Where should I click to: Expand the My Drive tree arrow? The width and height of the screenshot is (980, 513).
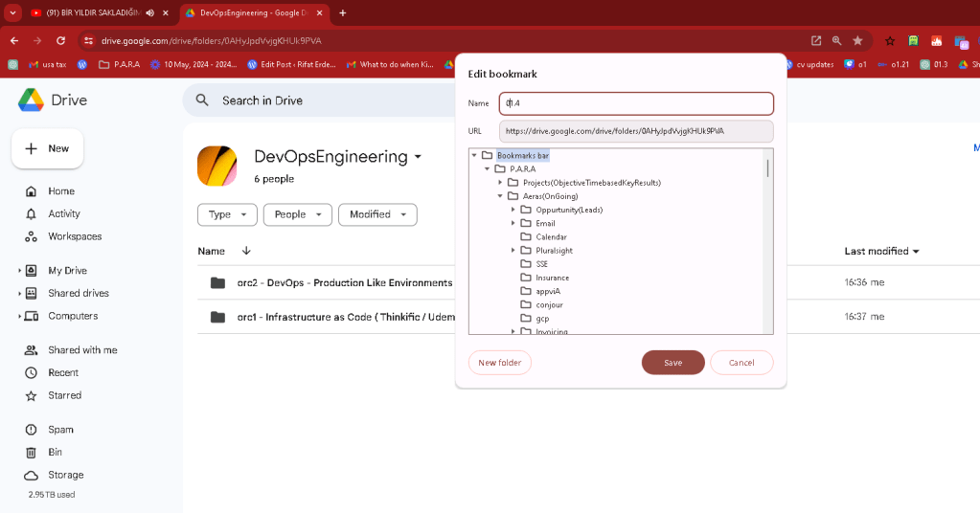tap(19, 270)
